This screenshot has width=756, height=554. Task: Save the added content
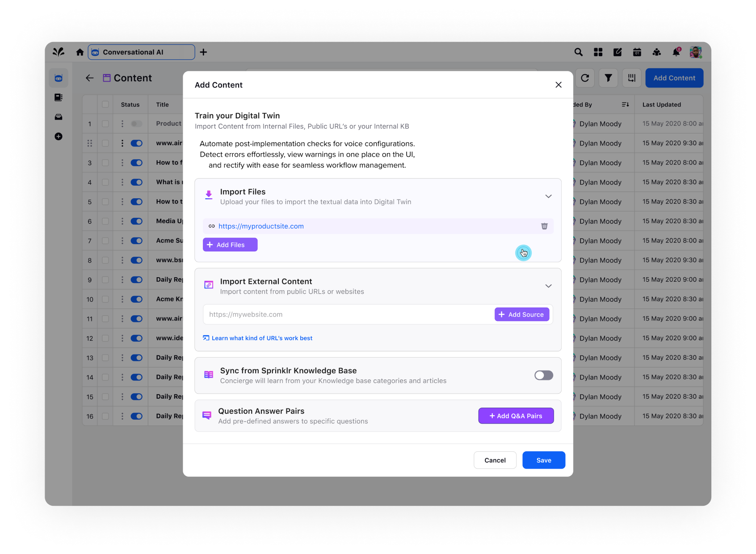coord(544,460)
